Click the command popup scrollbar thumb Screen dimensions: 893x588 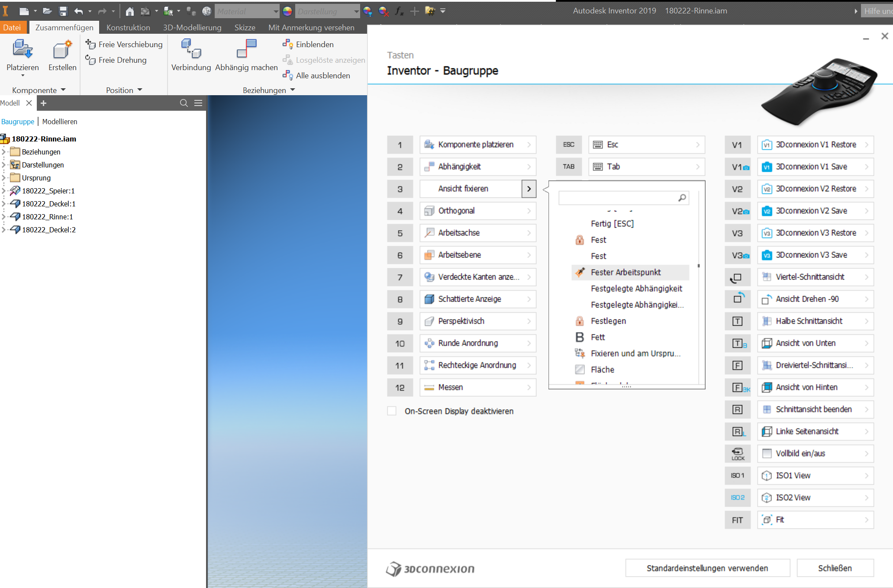(x=699, y=266)
